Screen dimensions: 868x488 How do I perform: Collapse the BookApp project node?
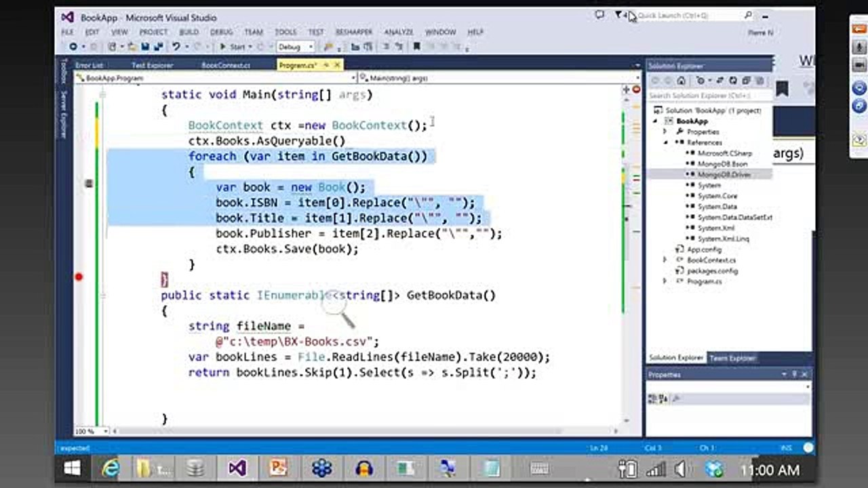(x=655, y=121)
